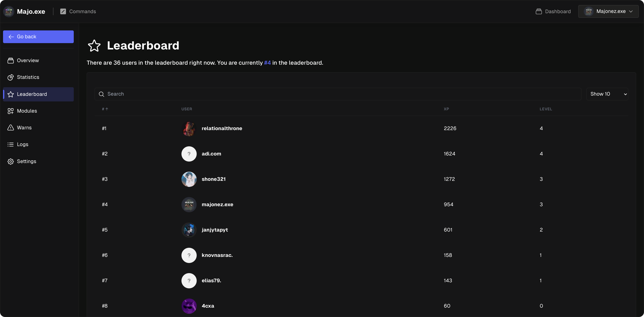Open the #4 rank link in the description
Screen dimensions: 644x317
tap(267, 63)
